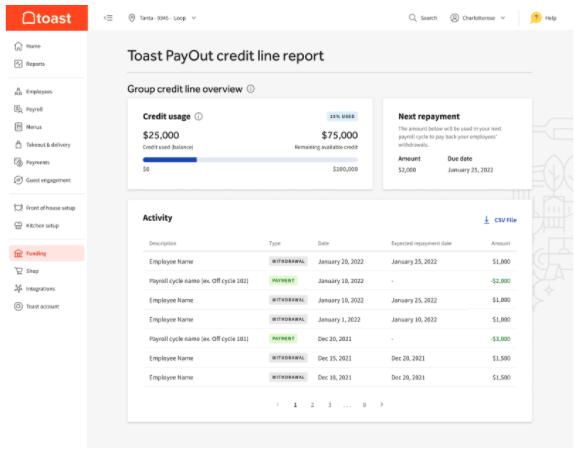Image resolution: width=578 pixels, height=454 pixels.
Task: Click Payroll cycle name (ex. Off cycle 102)
Action: tap(199, 281)
